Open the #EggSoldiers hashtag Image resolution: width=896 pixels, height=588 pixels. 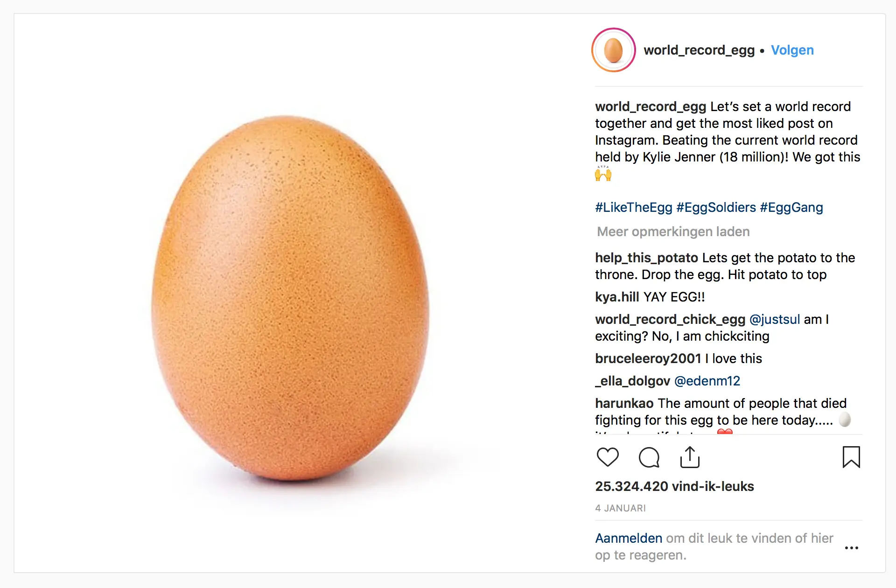click(x=716, y=207)
